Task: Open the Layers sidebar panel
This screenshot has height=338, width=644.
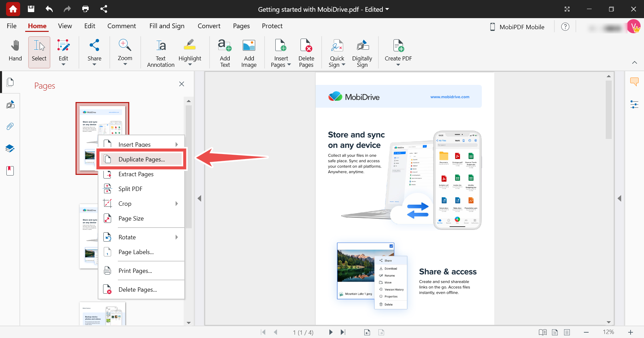Action: point(10,148)
